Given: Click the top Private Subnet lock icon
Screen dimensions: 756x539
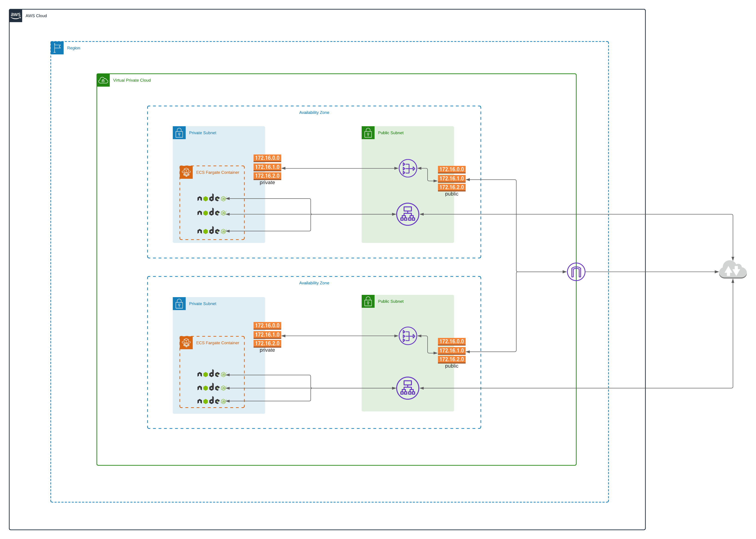Looking at the screenshot, I should (x=179, y=133).
